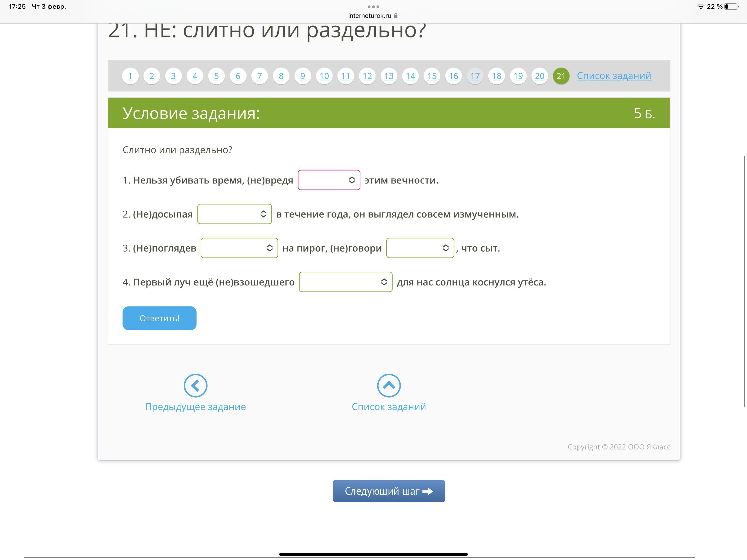
Task: Open the dropdown after (не)вредя
Action: coord(329,180)
